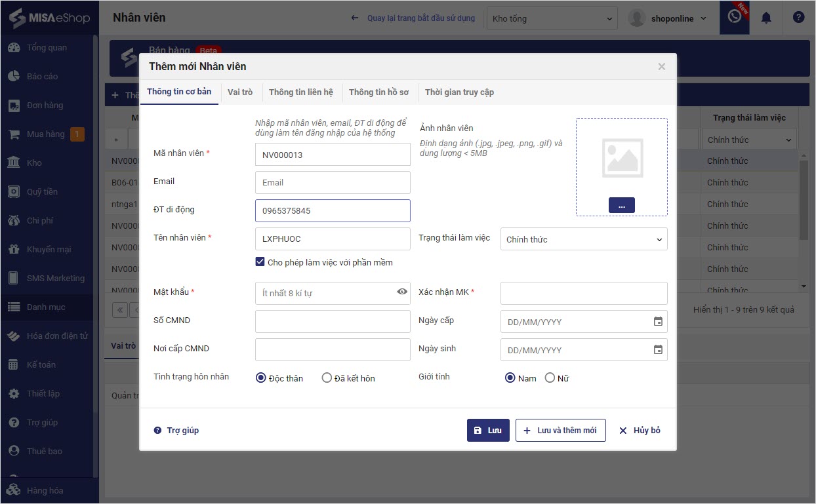Open the notifications bell
Screen dimensions: 816x504
pos(766,18)
